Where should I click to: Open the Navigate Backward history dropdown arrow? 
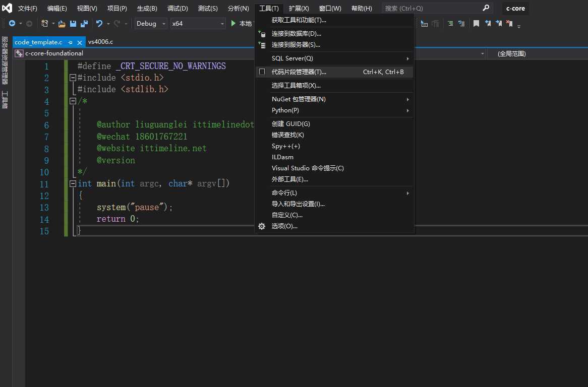click(x=21, y=24)
